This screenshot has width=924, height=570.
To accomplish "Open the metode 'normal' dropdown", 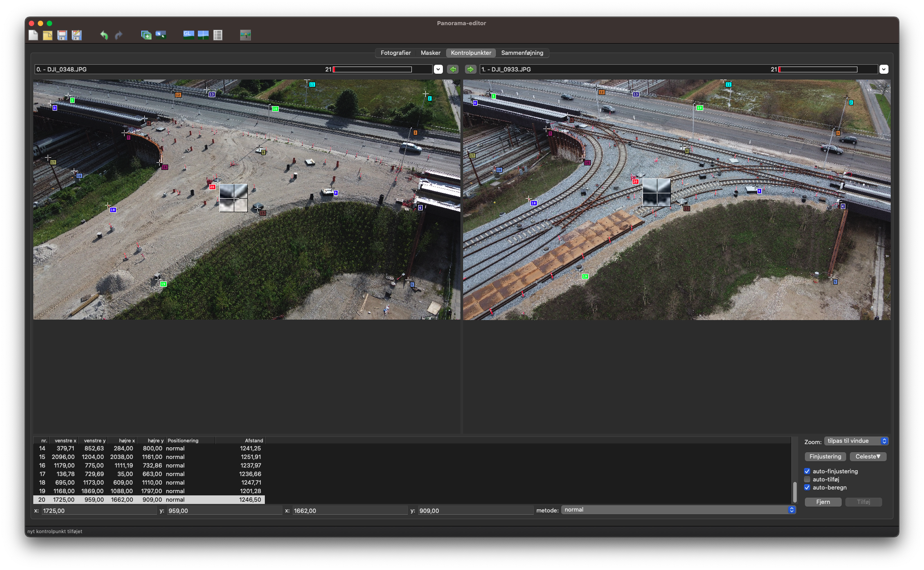I will [x=678, y=510].
